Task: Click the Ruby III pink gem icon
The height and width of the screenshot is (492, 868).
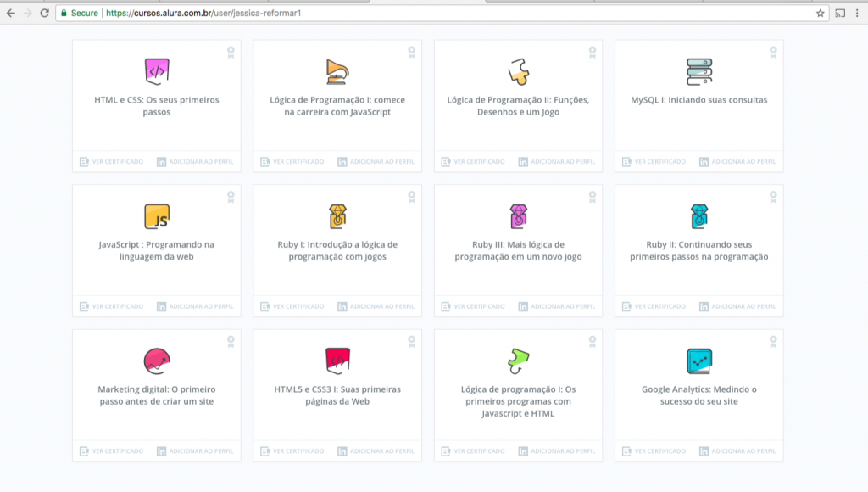Action: point(517,216)
